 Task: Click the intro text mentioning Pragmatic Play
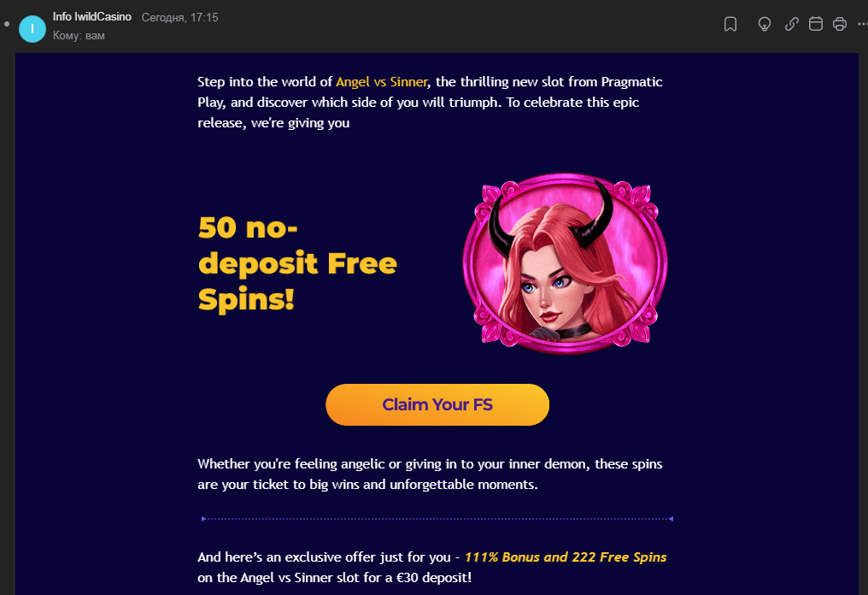430,102
